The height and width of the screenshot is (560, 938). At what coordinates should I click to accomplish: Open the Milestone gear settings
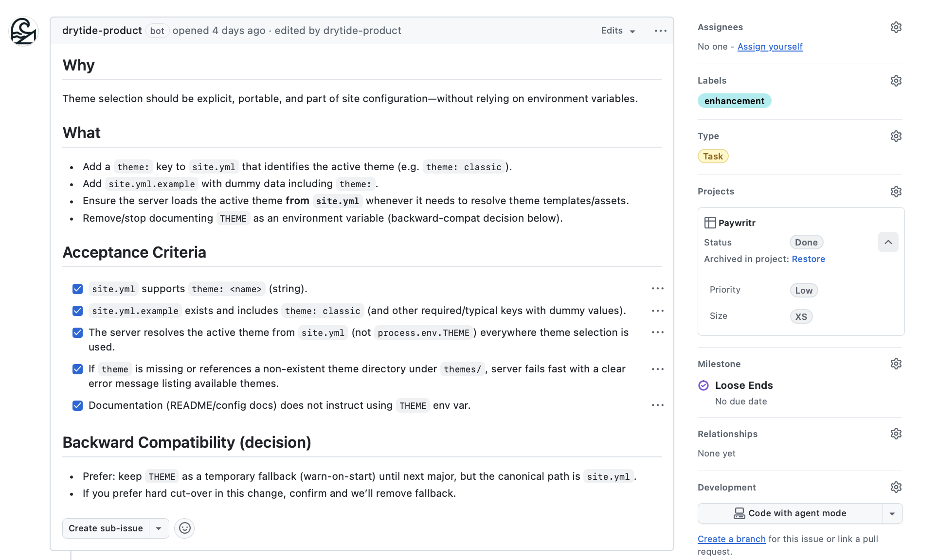(x=896, y=364)
